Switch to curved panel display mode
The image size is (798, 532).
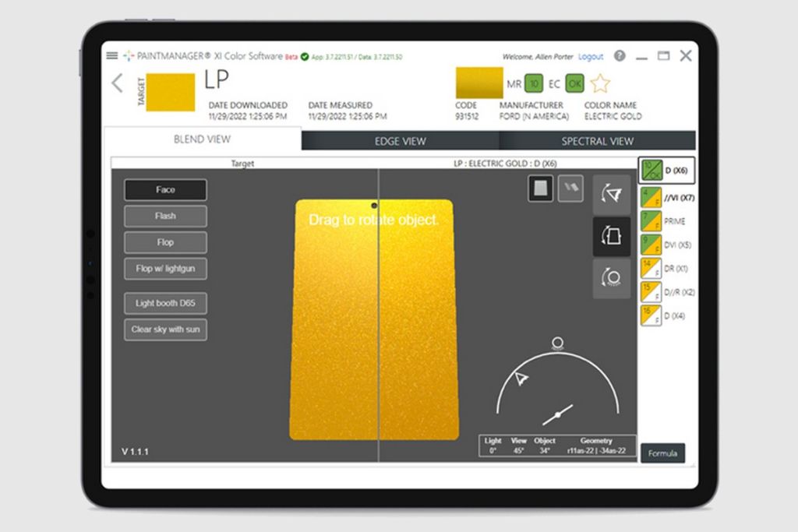click(570, 188)
